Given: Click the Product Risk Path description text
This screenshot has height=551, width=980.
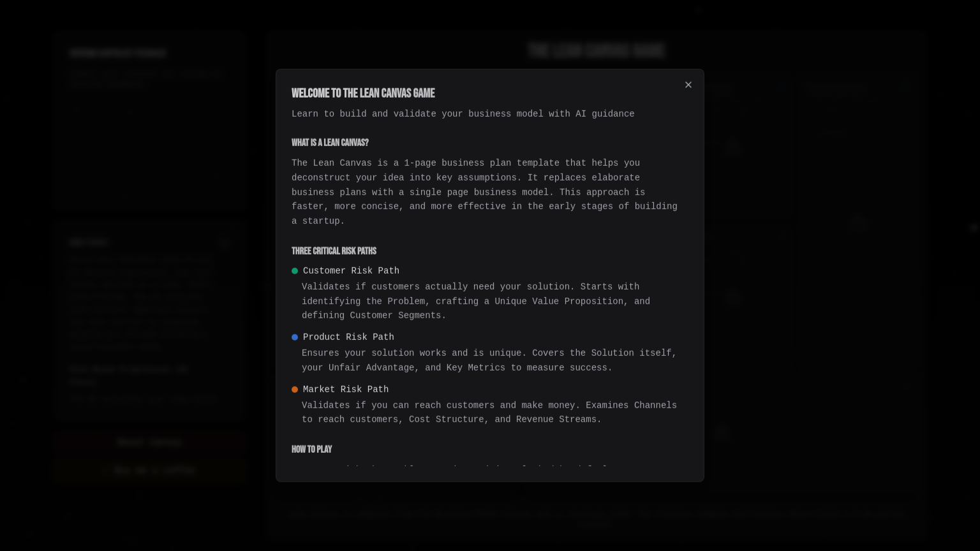Looking at the screenshot, I should [x=489, y=360].
